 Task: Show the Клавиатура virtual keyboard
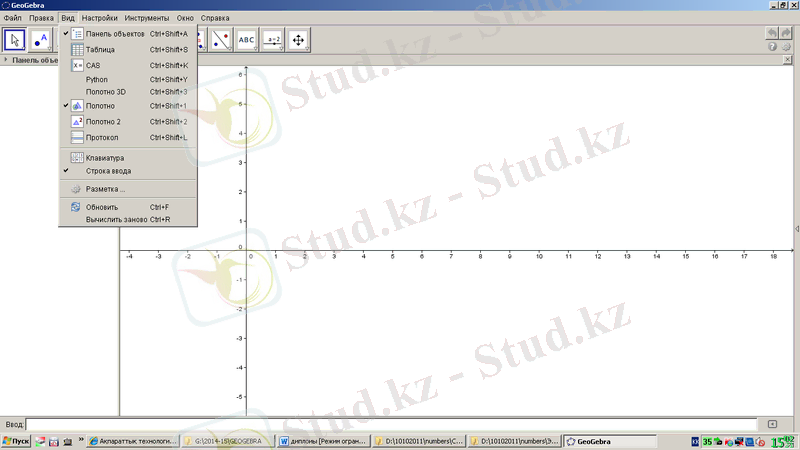point(128,158)
